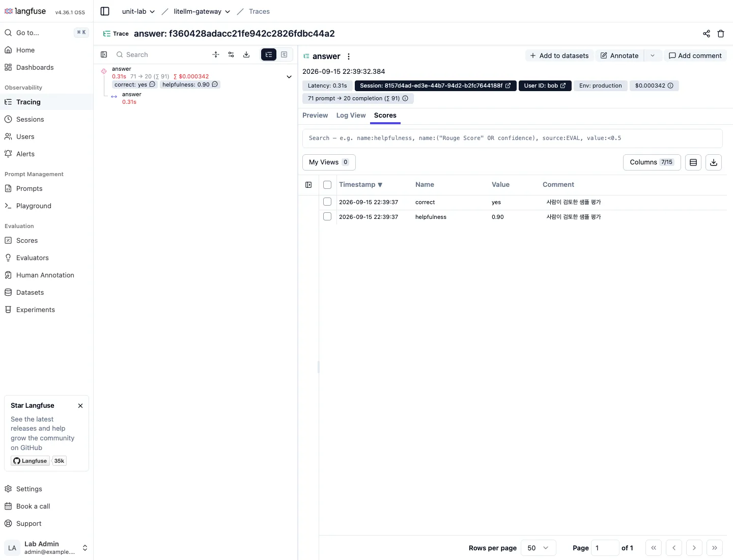This screenshot has height=560, width=733.
Task: Open the unit-lab organization dropdown
Action: [138, 11]
